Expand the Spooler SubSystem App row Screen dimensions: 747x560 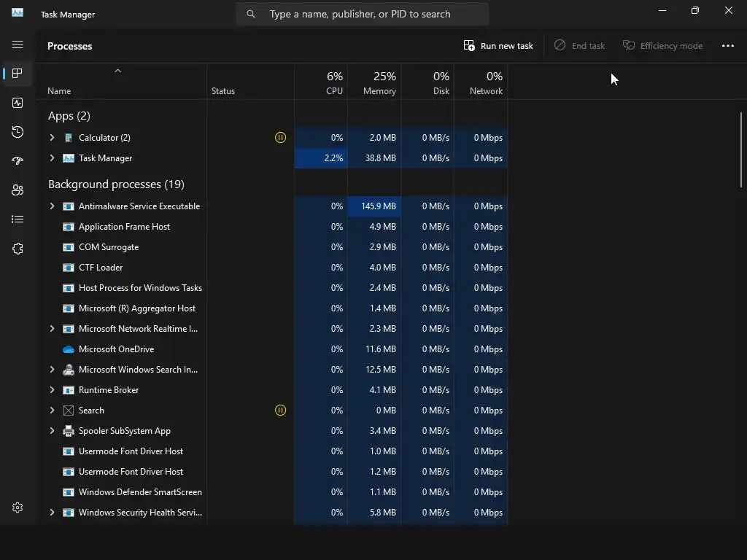tap(52, 431)
